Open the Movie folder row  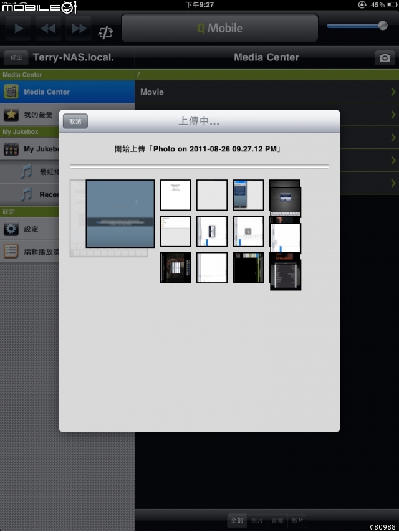[x=267, y=92]
